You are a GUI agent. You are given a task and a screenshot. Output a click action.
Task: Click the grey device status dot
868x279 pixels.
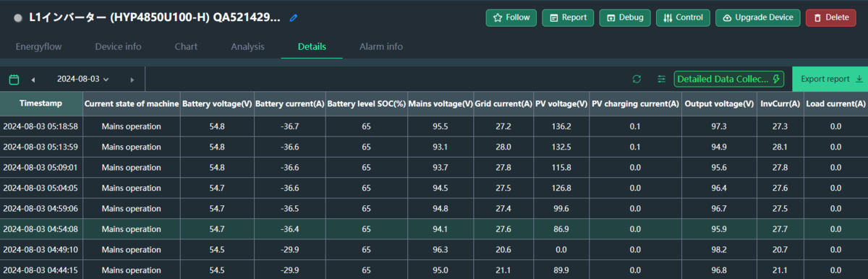click(x=18, y=18)
